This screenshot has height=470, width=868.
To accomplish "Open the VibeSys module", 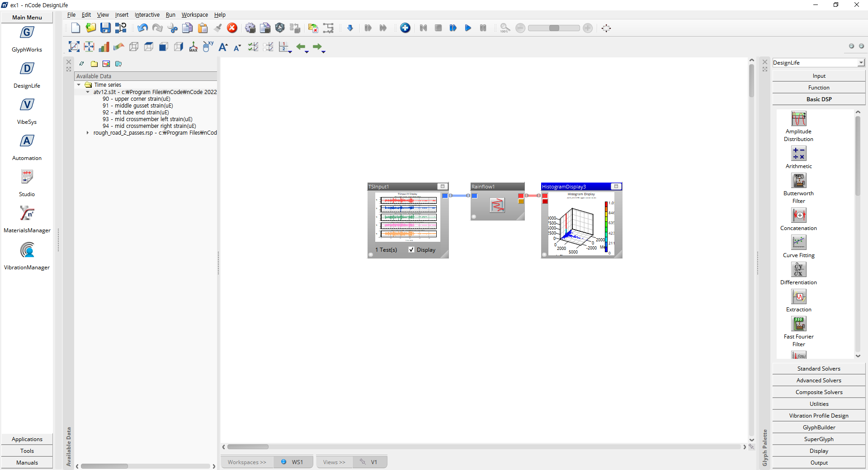I will pyautogui.click(x=27, y=105).
